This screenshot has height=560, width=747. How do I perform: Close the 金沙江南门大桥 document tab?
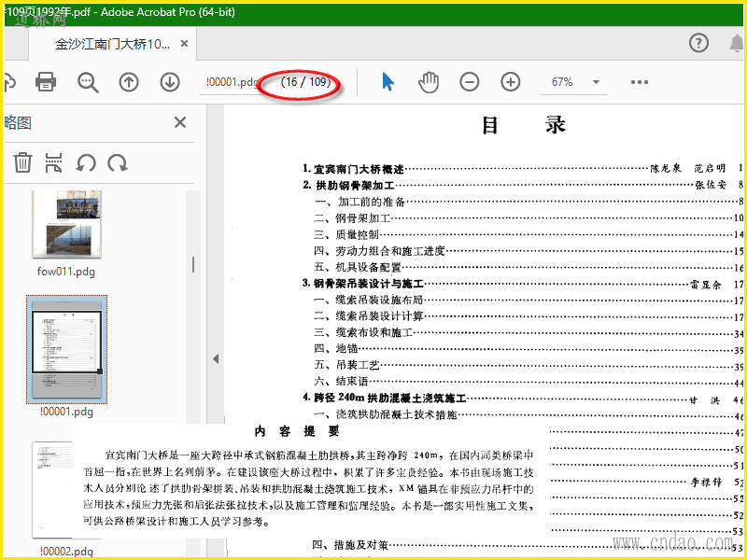point(184,44)
